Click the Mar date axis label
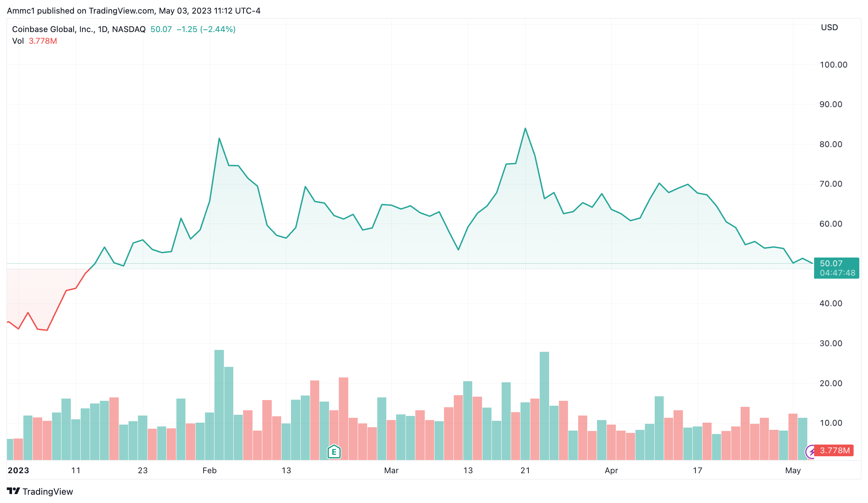This screenshot has height=503, width=868. 391,470
